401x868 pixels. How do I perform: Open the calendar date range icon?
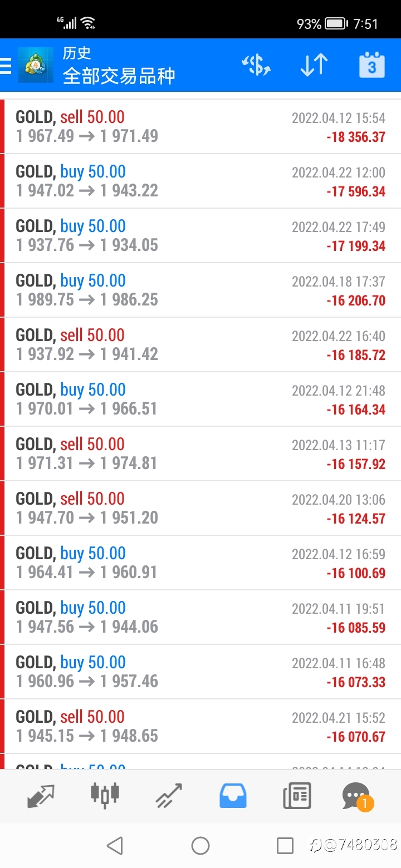coord(372,65)
